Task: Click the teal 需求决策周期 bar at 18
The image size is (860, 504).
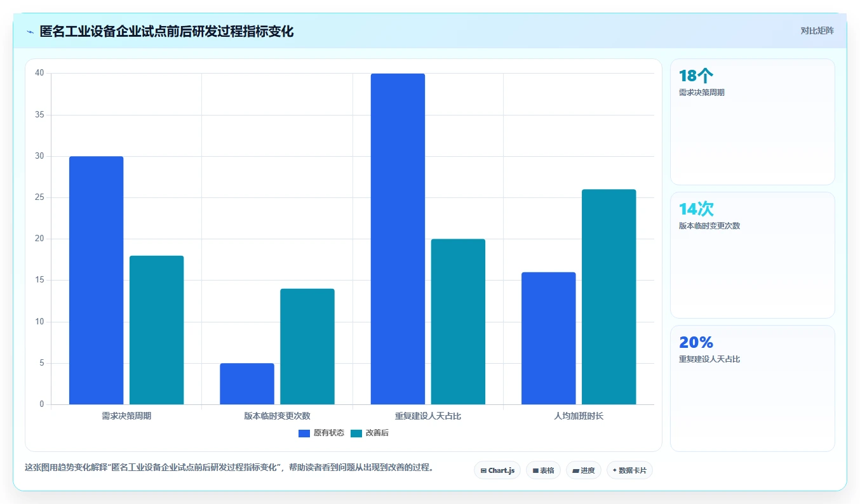Action: [x=156, y=330]
